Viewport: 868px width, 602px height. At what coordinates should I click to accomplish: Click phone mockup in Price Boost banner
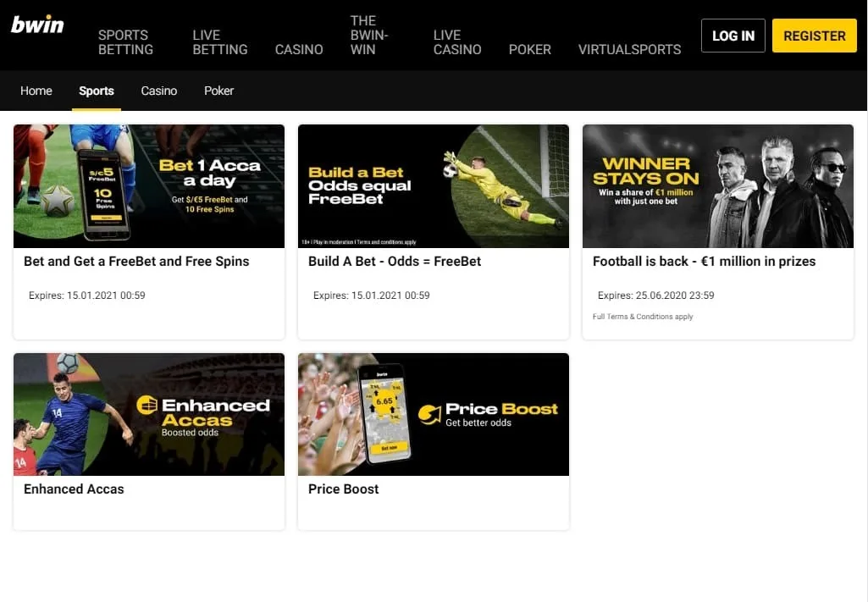click(384, 413)
